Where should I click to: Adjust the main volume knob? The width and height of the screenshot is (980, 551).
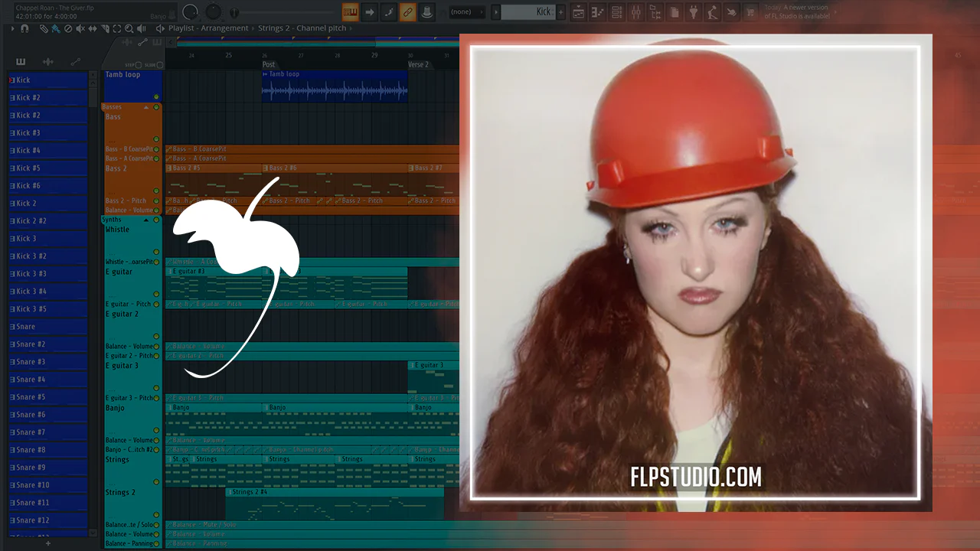tap(191, 12)
